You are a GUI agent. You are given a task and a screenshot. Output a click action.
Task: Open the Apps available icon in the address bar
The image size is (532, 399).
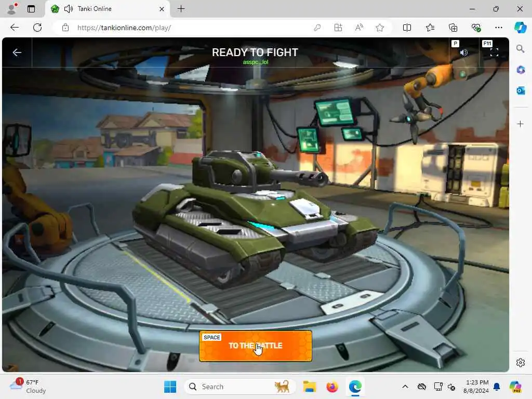click(338, 28)
